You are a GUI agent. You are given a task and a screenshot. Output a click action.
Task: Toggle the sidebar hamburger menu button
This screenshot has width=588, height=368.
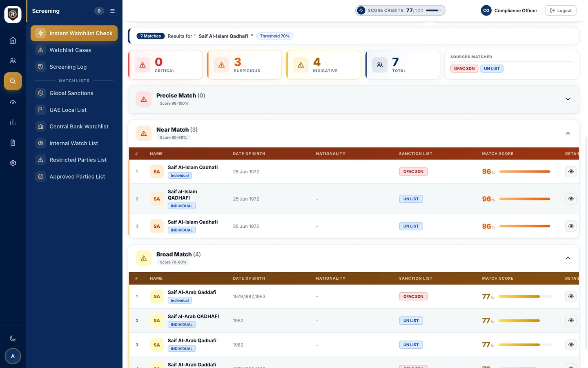click(112, 11)
